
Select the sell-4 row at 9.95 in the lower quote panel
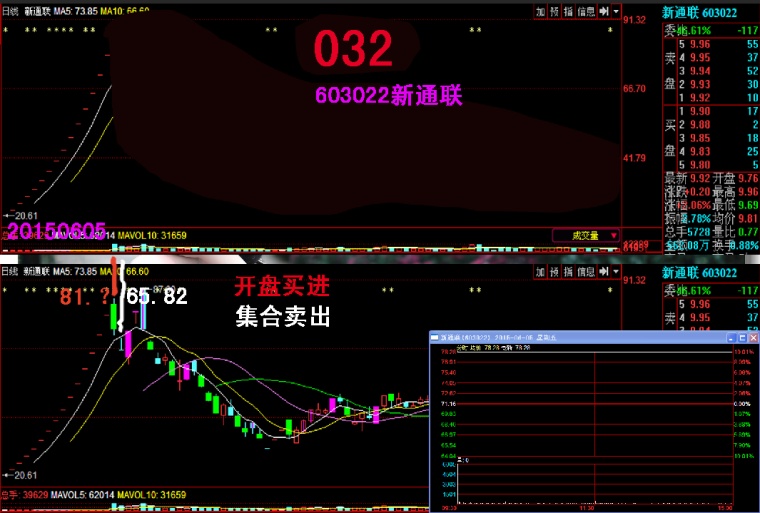(x=718, y=318)
